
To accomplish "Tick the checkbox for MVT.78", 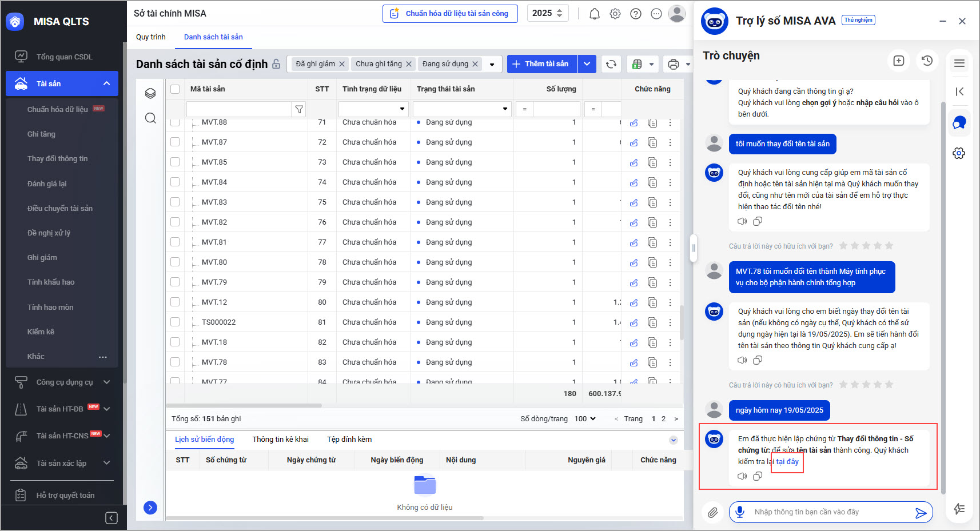I will [x=175, y=362].
